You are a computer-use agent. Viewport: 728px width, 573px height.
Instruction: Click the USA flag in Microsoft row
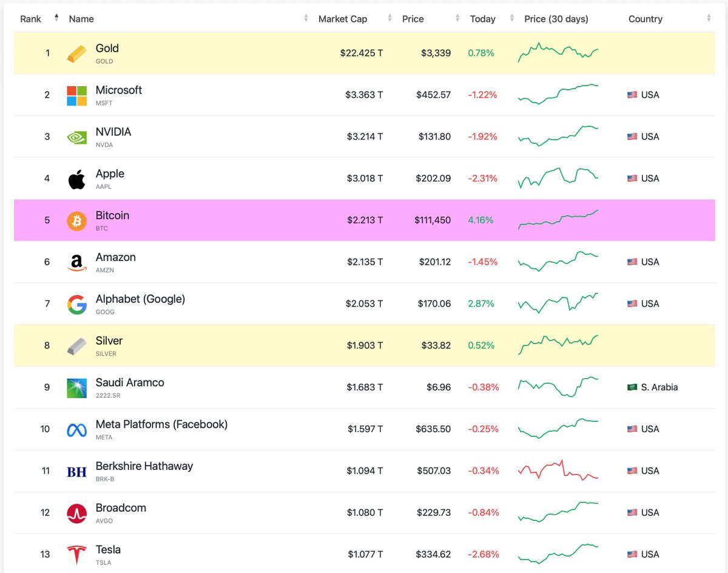pyautogui.click(x=632, y=95)
